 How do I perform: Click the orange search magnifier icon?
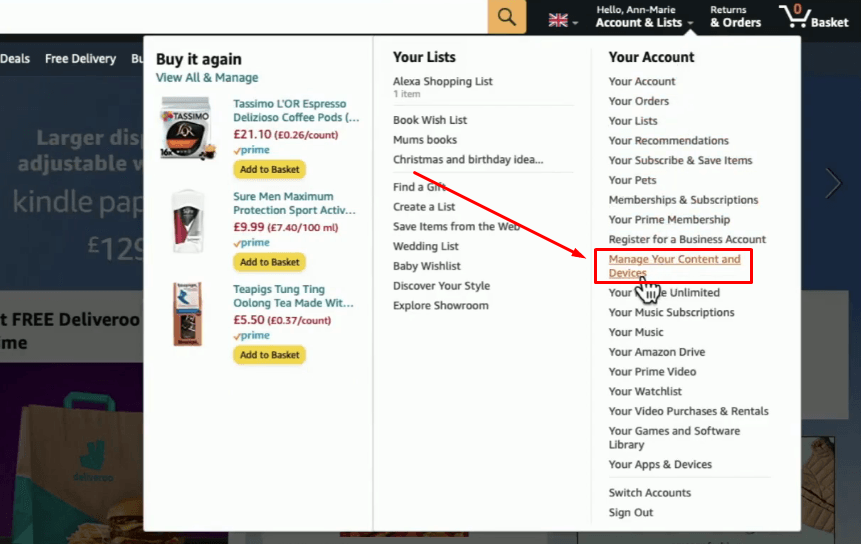507,16
